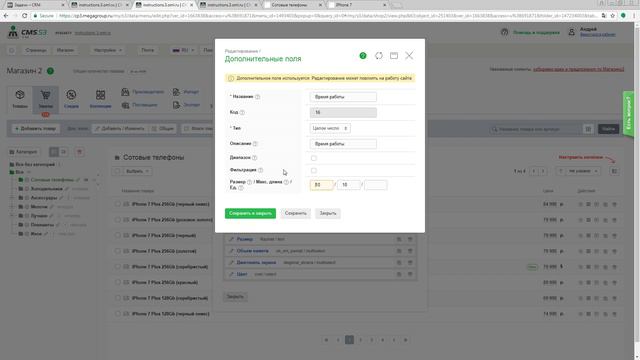Open the Настройки dropdown menu
The image size is (640, 360).
pos(108,50)
